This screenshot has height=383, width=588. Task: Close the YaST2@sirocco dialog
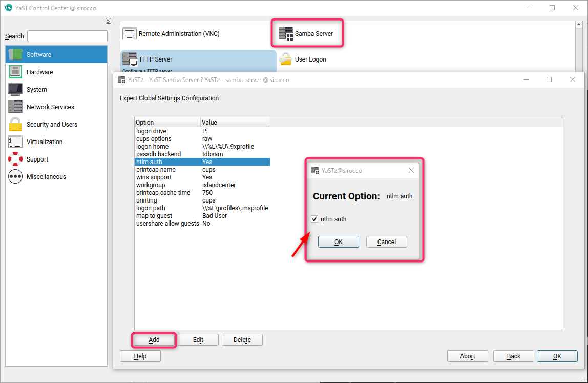coord(411,170)
